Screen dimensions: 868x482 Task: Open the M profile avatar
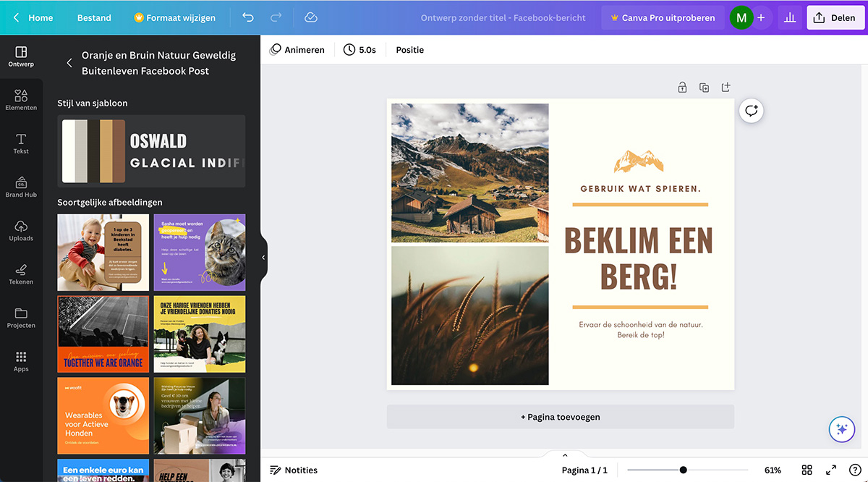coord(741,17)
